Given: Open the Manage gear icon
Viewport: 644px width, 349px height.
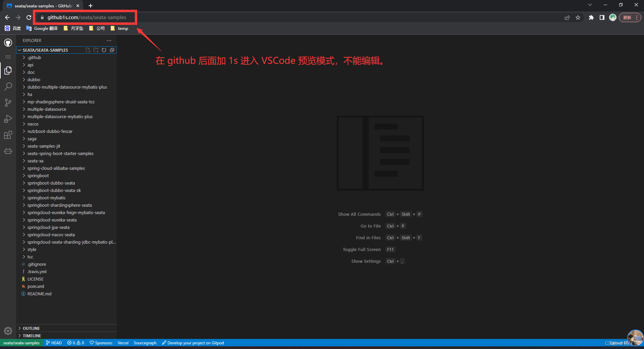Looking at the screenshot, I should [x=8, y=331].
